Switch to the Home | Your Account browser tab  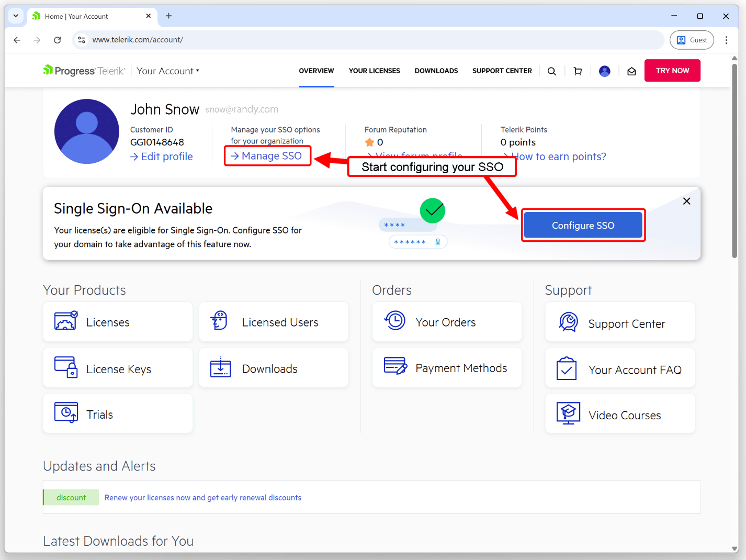click(x=92, y=16)
